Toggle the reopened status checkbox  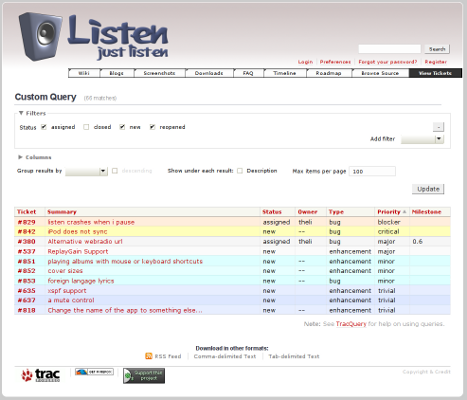[152, 127]
